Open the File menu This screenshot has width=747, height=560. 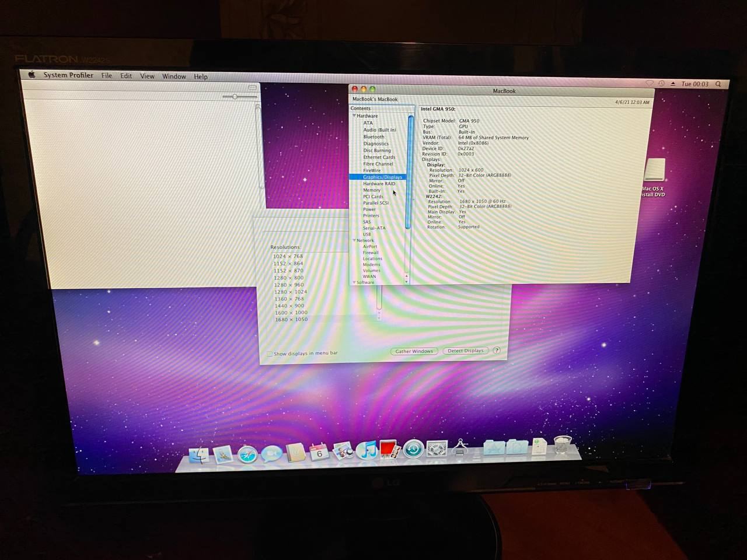click(107, 76)
